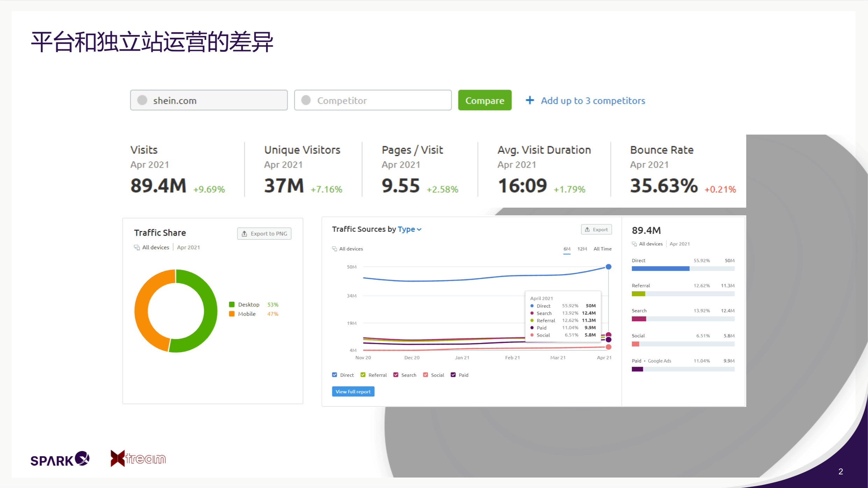
Task: Click the Social data point for Apr 21
Action: pos(609,347)
